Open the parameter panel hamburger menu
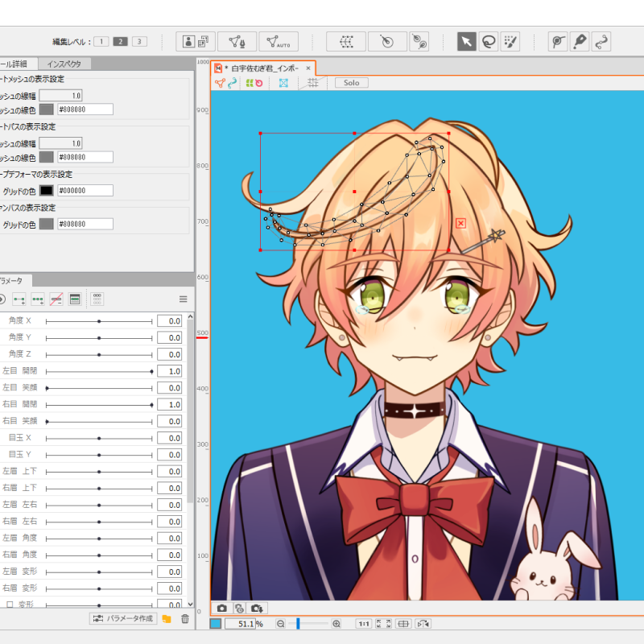The height and width of the screenshot is (644, 644). [x=183, y=299]
